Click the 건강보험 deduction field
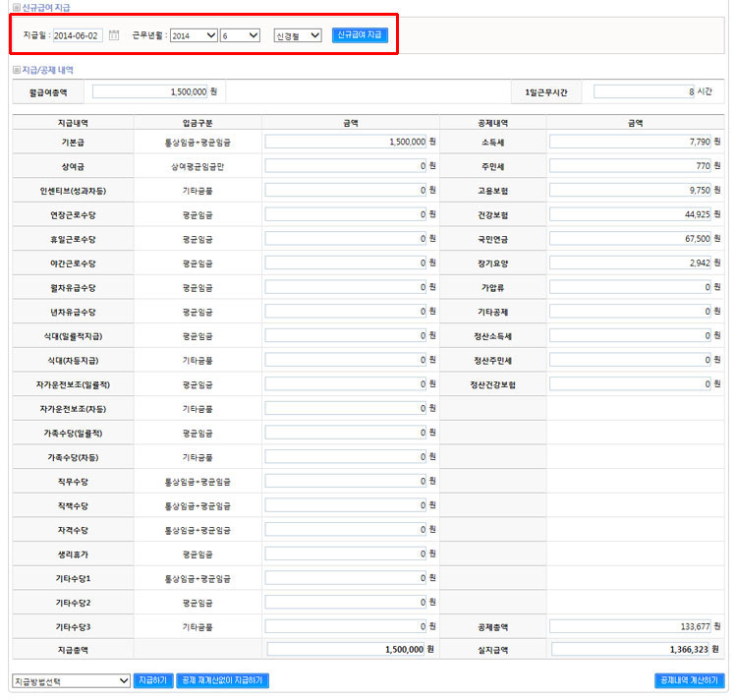737x700 pixels. pyautogui.click(x=630, y=214)
